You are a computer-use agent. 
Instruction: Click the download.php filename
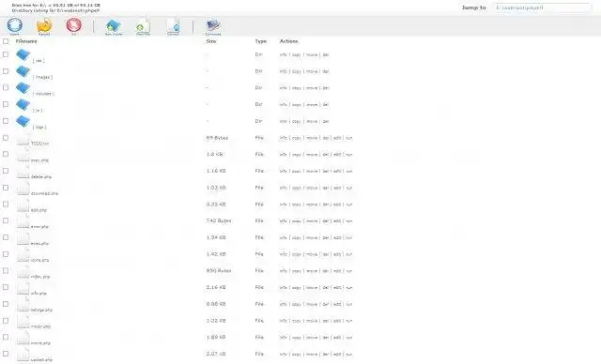click(44, 193)
